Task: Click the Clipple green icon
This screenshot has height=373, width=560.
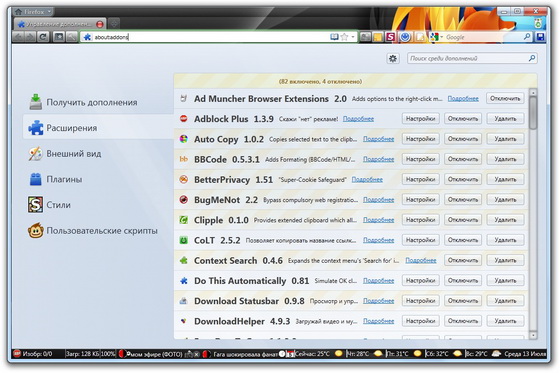Action: coord(184,220)
